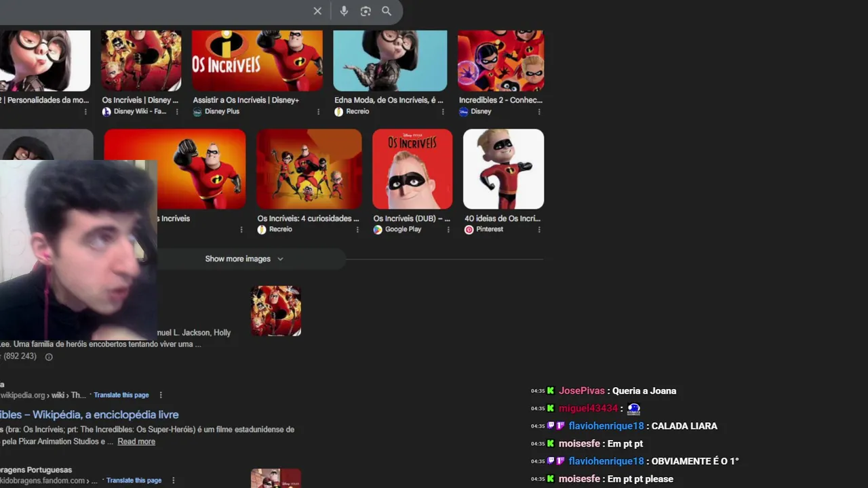Click Translate this page for the Wikipedia result
Screen dimensions: 868x488
[x=121, y=395]
